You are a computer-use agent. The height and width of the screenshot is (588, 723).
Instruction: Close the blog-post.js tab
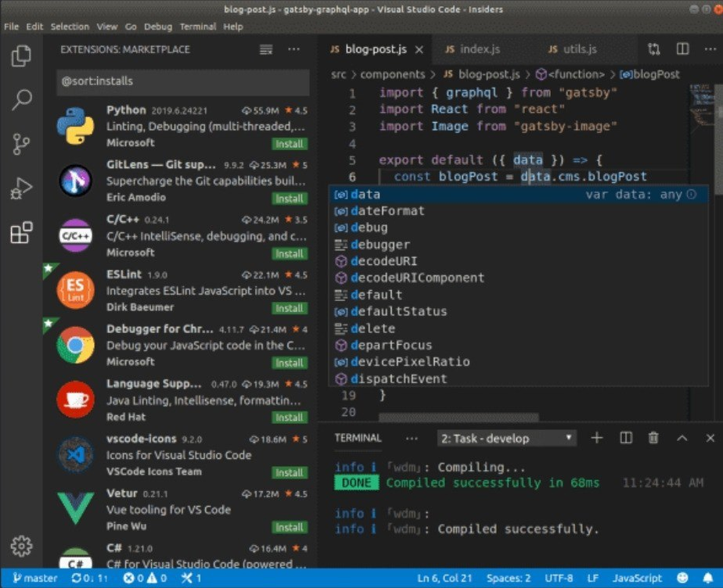pos(419,50)
